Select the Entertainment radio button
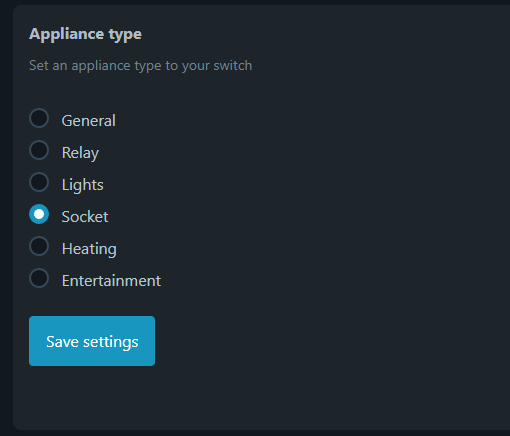The height and width of the screenshot is (436, 510). (39, 278)
